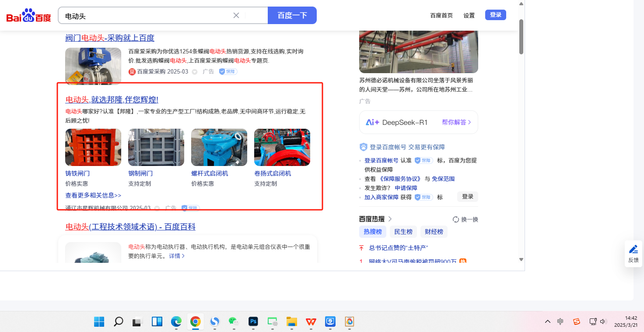Viewport: 644px width, 332px height.
Task: Switch to the 财经榜 tab
Action: [434, 232]
